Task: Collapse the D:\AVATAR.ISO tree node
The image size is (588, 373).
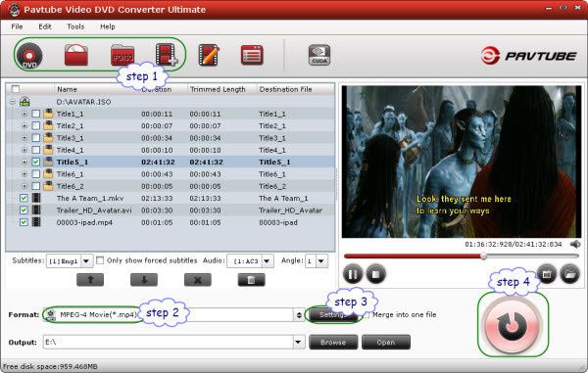Action: 13,102
